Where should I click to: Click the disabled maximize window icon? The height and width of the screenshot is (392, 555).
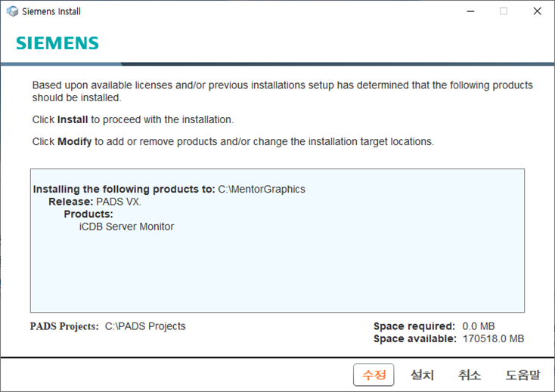(x=504, y=11)
